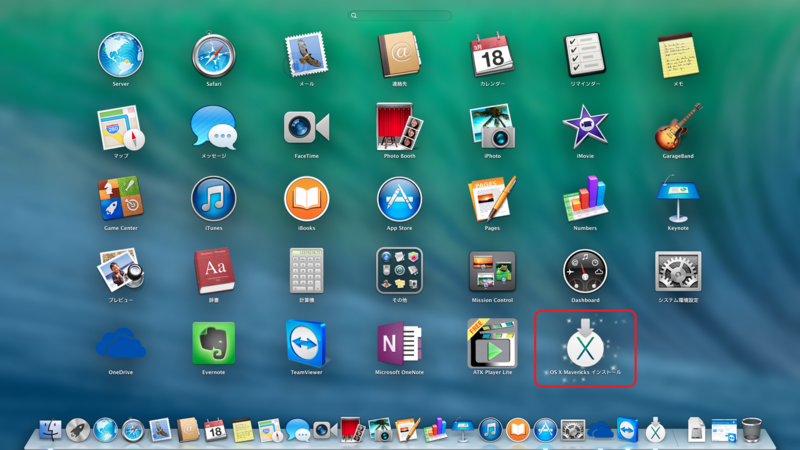Open Server globe icon in the Dock

[105, 430]
